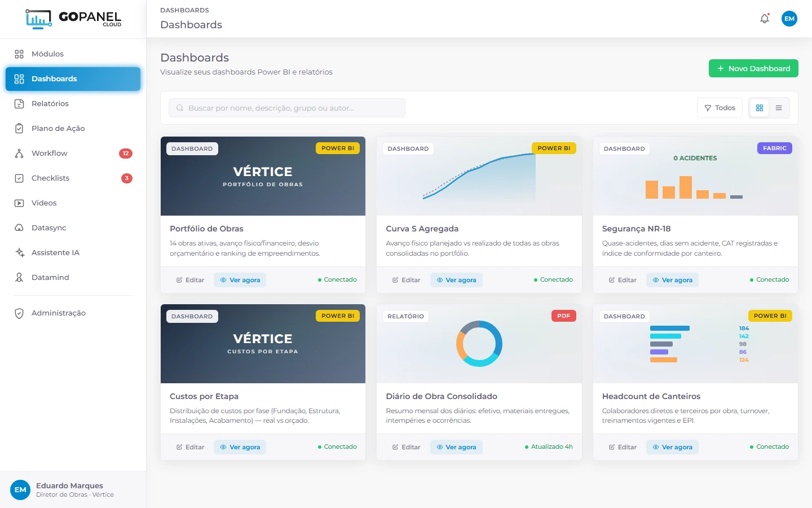Viewport: 812px width, 508px height.
Task: Select Dashboards in the sidebar
Action: [73, 79]
